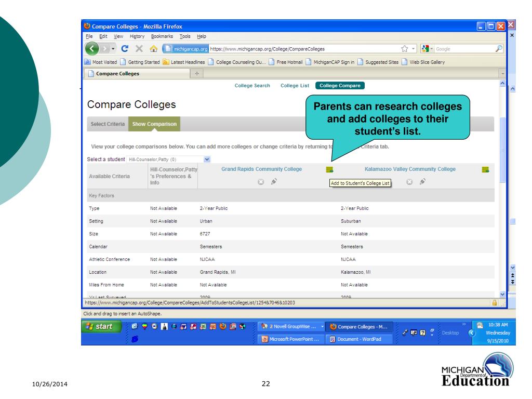
Task: Click the pencil icon under Grand Rapids
Action: click(274, 181)
